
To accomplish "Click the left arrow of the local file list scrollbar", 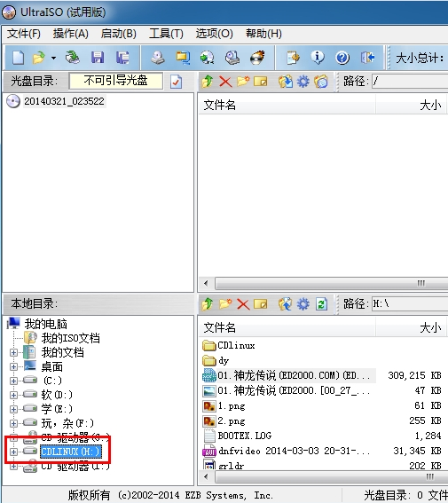I will click(x=206, y=476).
